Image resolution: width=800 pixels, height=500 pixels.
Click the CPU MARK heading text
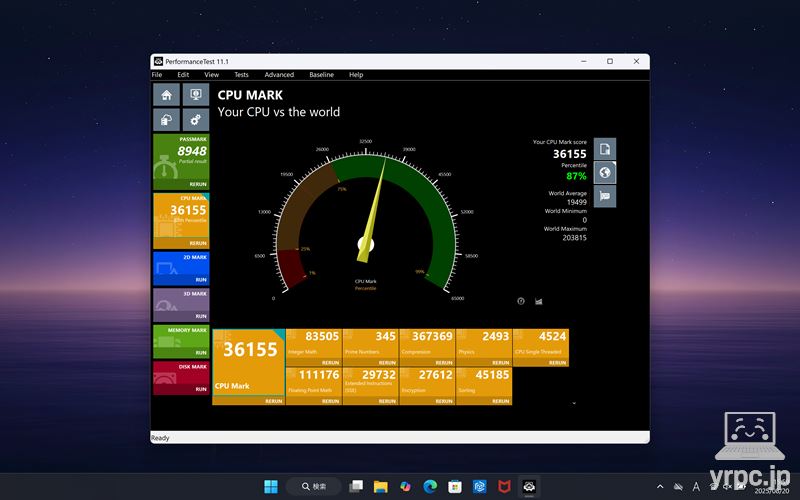click(250, 95)
